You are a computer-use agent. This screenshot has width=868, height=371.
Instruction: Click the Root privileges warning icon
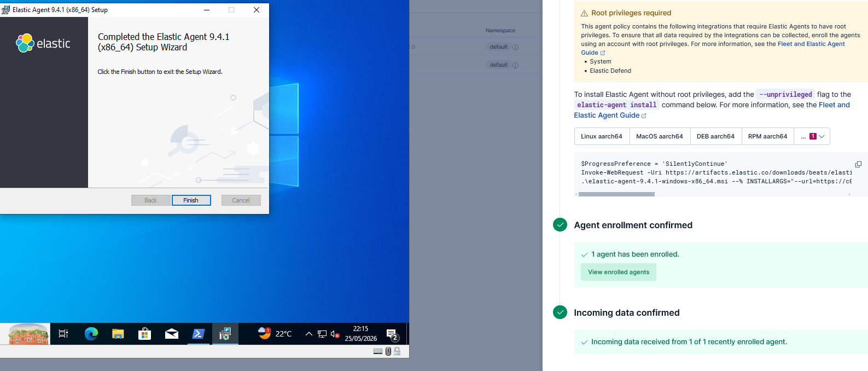point(584,13)
